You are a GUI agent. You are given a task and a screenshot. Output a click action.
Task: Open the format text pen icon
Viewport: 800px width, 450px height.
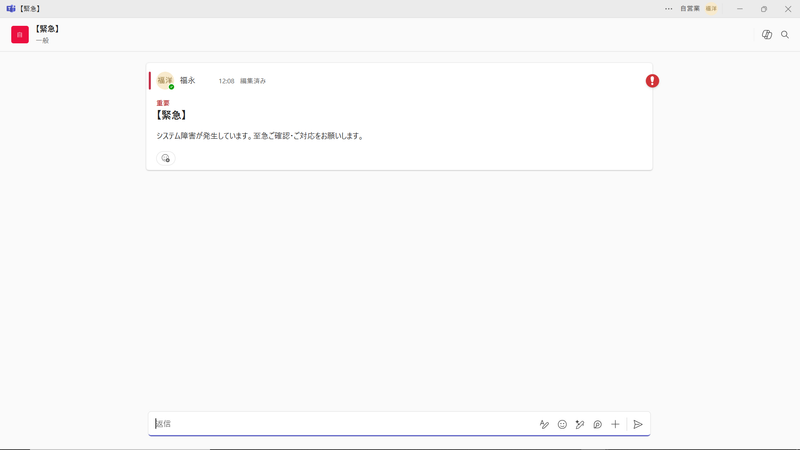click(544, 424)
